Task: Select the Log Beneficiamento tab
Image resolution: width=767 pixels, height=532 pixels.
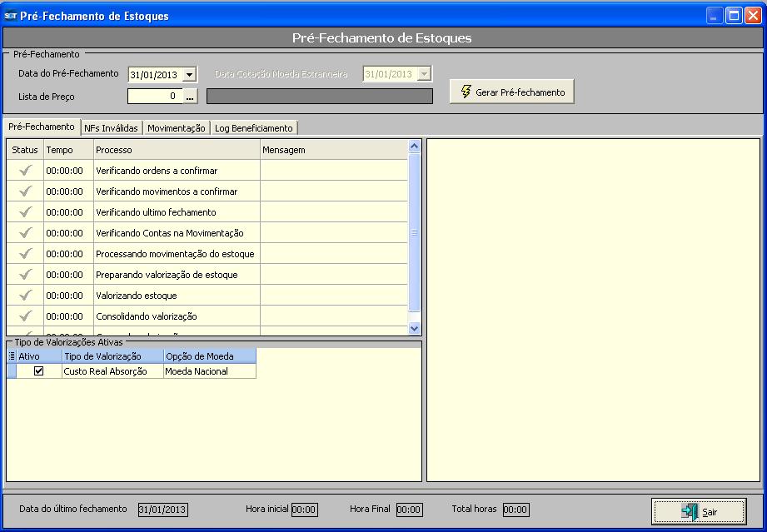Action: tap(253, 128)
